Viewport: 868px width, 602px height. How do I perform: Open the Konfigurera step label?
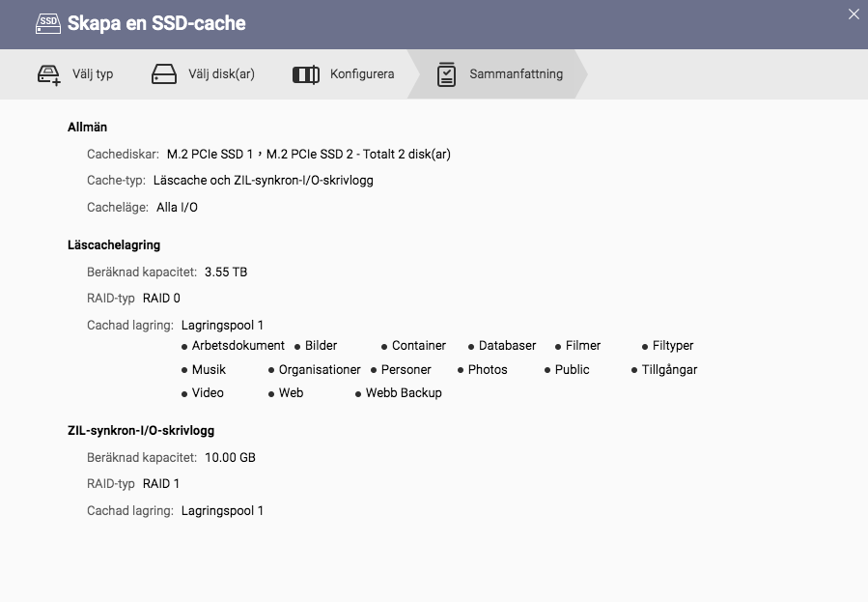pos(362,74)
